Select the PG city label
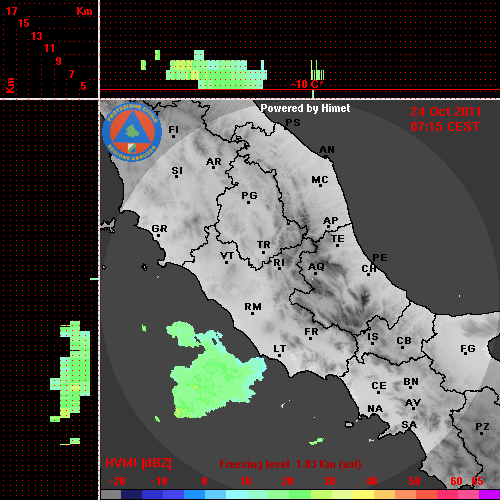Viewport: 500px width, 500px height. 249,195
